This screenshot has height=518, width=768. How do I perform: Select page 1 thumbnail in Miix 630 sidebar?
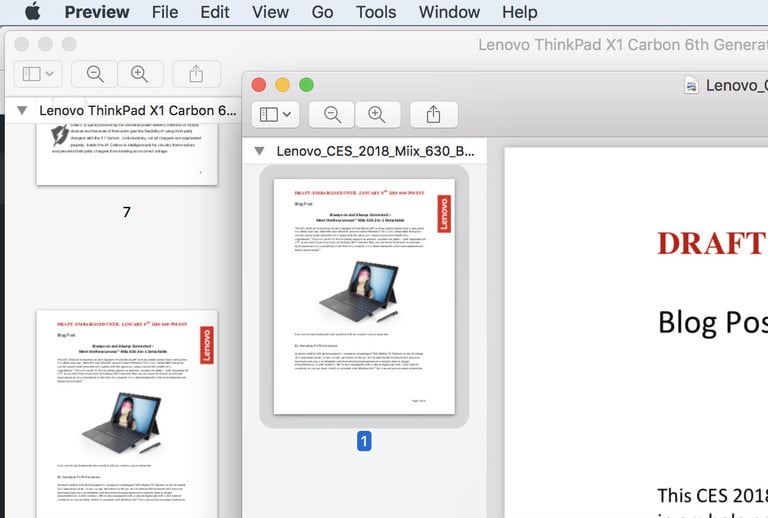pyautogui.click(x=364, y=296)
